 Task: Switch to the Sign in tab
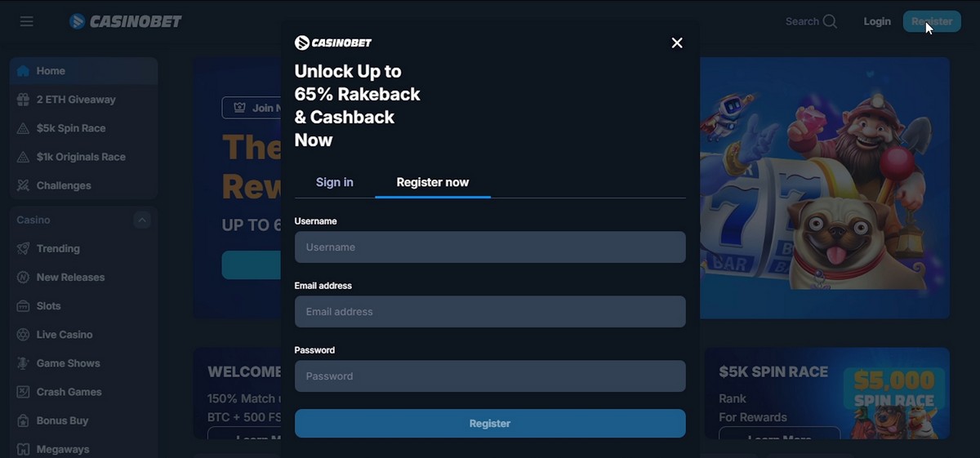[335, 182]
